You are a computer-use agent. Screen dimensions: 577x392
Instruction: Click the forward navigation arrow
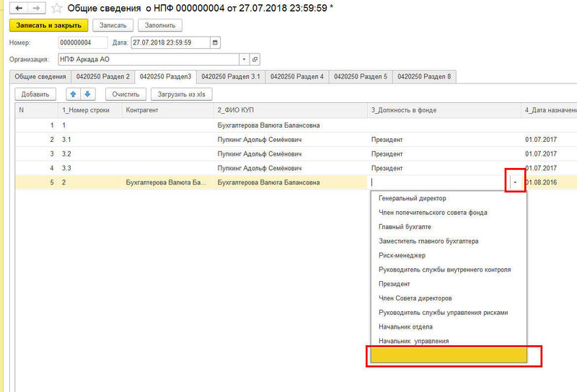(35, 8)
